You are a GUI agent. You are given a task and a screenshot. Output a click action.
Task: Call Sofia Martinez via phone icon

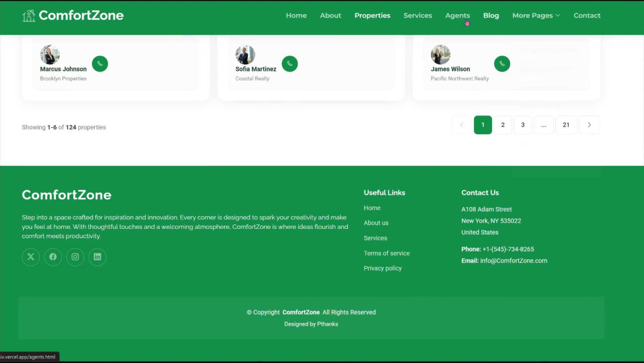pyautogui.click(x=290, y=64)
